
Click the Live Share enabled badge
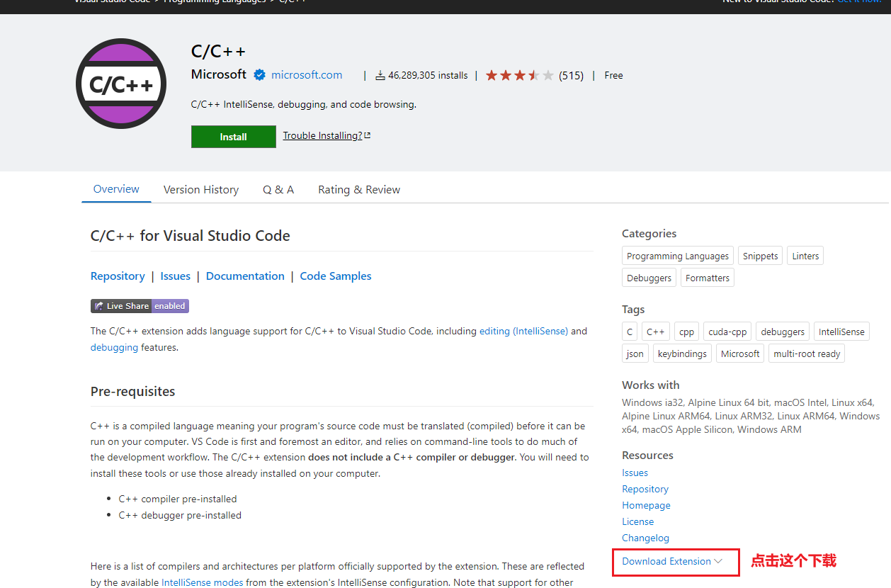pyautogui.click(x=140, y=306)
